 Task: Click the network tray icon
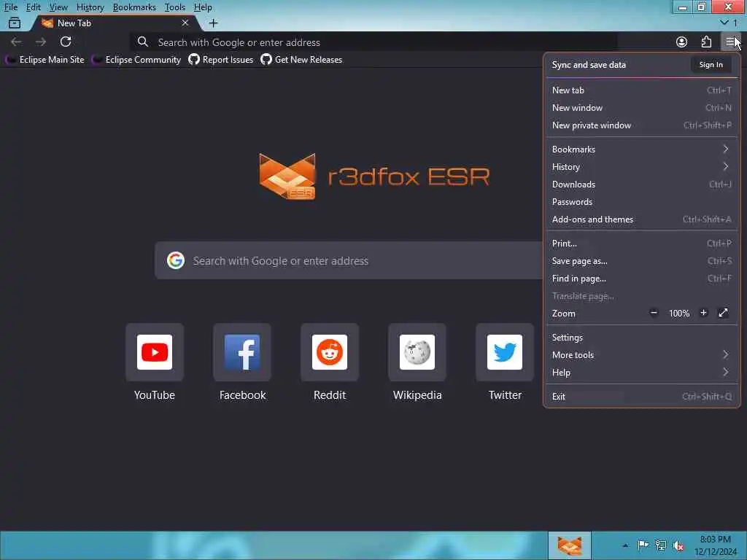tap(660, 545)
